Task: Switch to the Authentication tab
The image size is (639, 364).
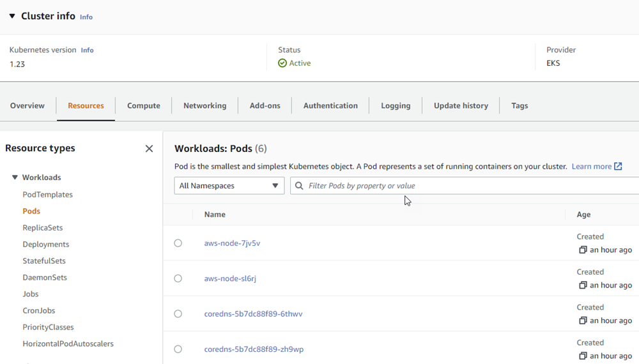Action: click(x=330, y=105)
